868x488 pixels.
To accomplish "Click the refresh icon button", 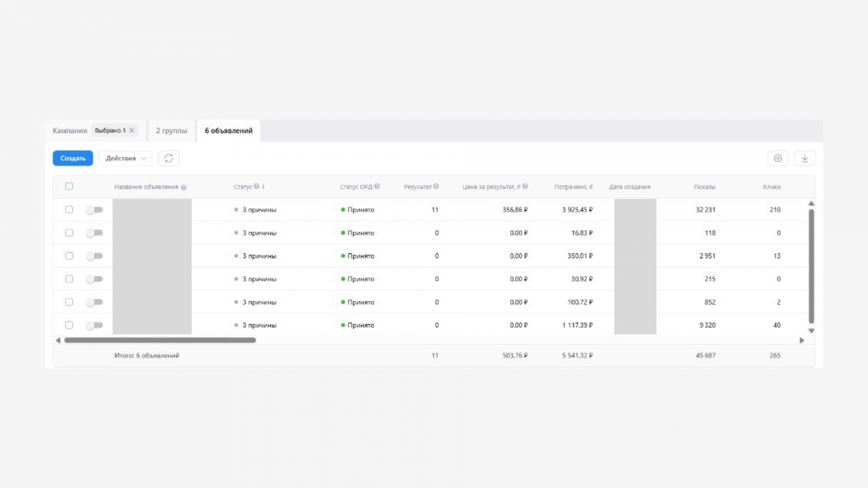I will tap(169, 158).
